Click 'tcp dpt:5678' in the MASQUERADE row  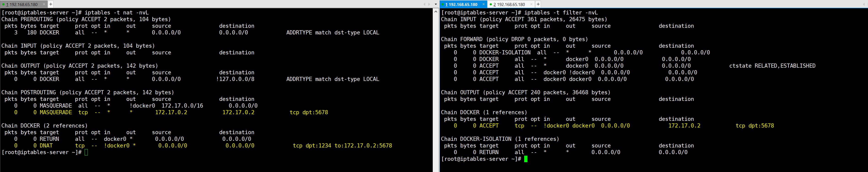click(309, 112)
